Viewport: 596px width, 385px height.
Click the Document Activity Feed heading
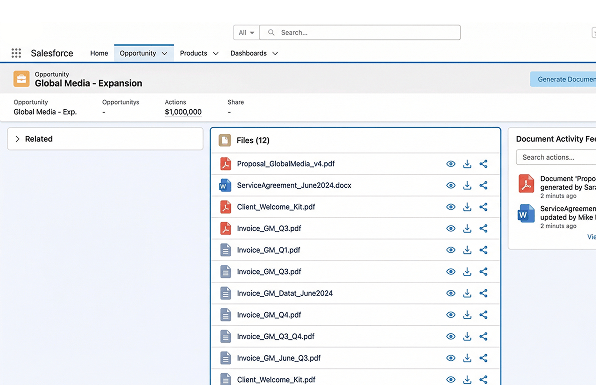556,139
